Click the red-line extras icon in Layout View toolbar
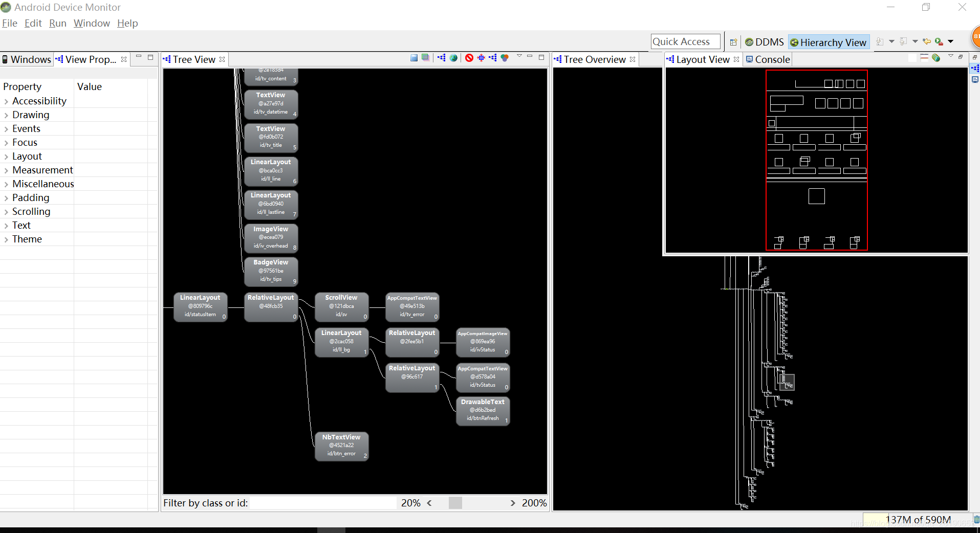980x533 pixels. click(924, 58)
